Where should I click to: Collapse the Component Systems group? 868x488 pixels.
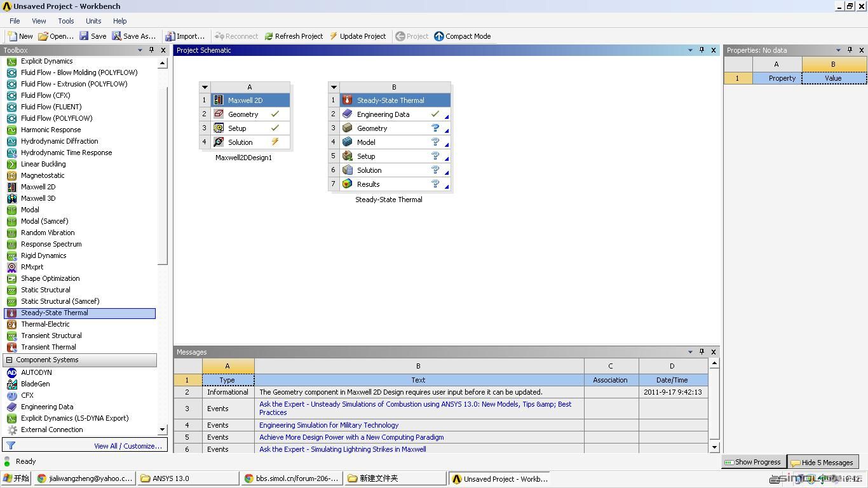[x=9, y=360]
